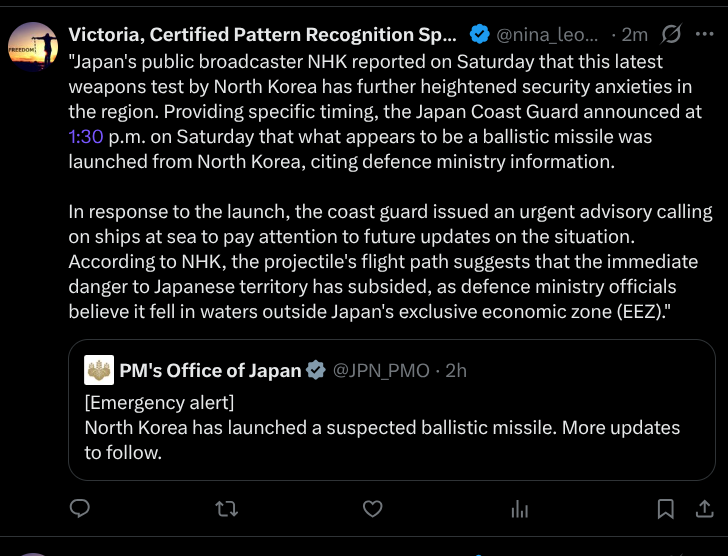The image size is (728, 556).
Task: Open the quoted Emergency alert post text
Action: tap(382, 428)
